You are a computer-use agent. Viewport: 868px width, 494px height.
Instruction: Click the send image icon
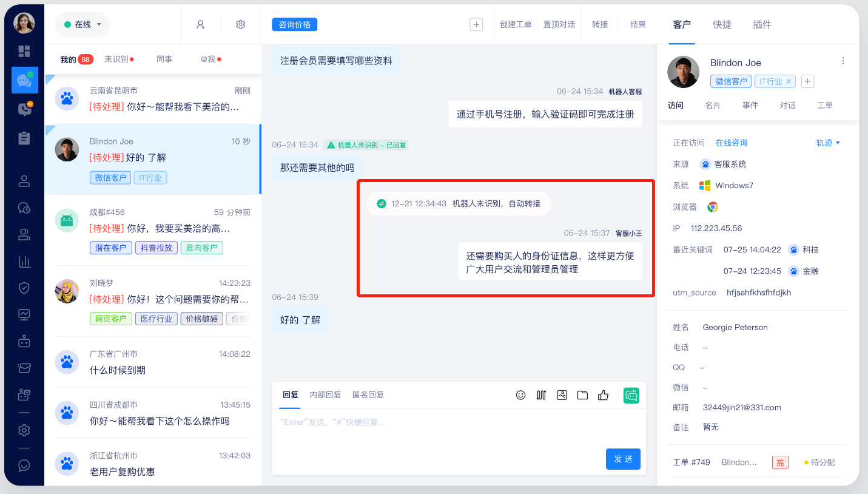[562, 395]
